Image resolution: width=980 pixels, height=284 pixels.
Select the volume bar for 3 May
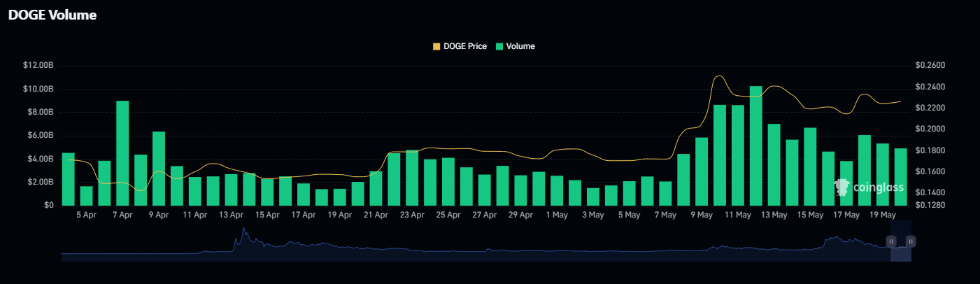(x=593, y=197)
